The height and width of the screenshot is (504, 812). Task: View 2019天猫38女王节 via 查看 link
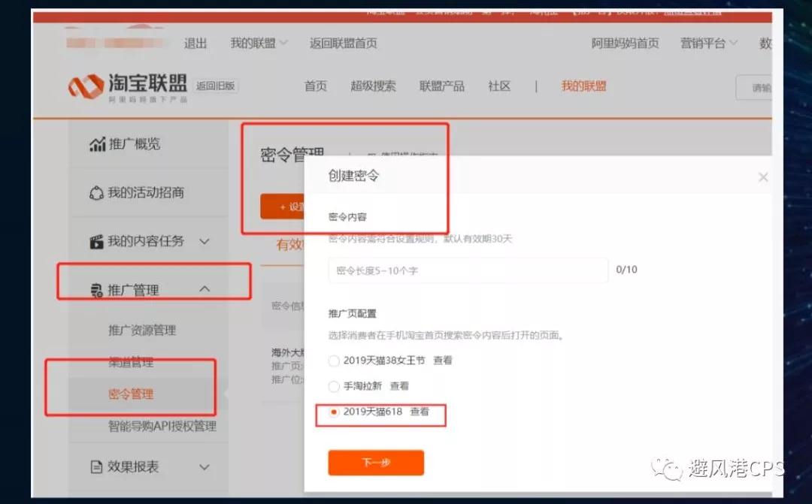click(442, 360)
